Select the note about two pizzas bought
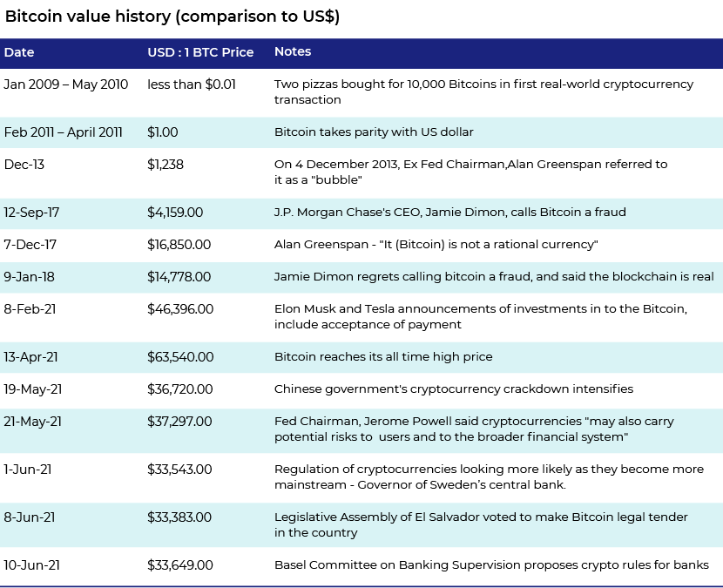The width and height of the screenshot is (723, 588). click(x=483, y=91)
